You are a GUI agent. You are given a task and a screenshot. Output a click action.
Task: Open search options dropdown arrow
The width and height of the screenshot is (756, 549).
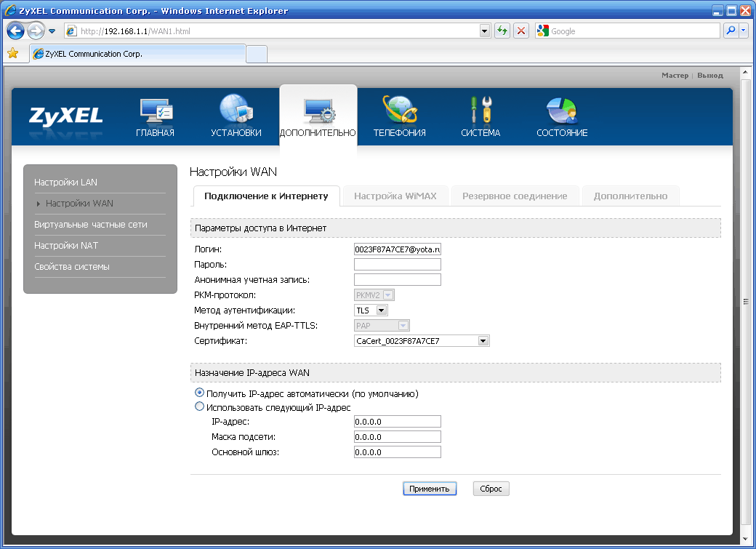tap(744, 31)
